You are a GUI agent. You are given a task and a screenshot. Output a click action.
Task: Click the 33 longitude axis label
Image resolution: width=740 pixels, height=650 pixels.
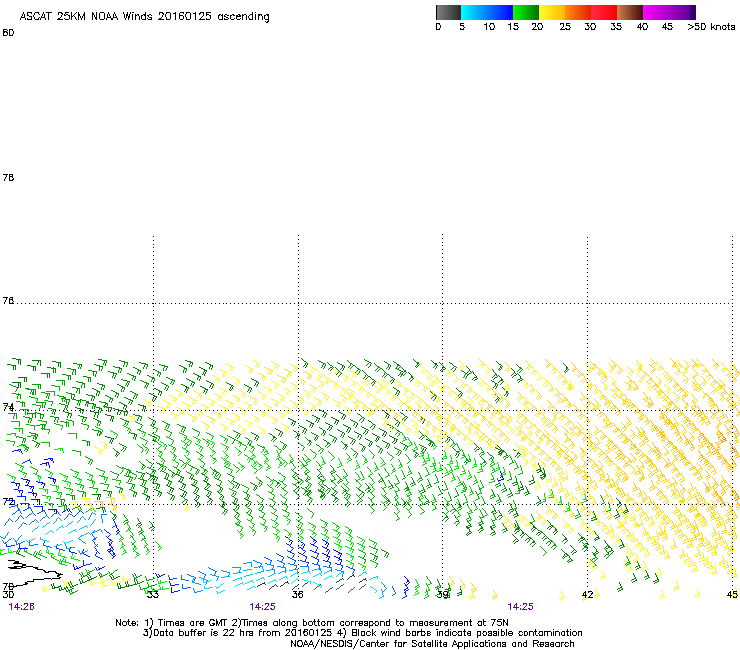click(x=153, y=594)
